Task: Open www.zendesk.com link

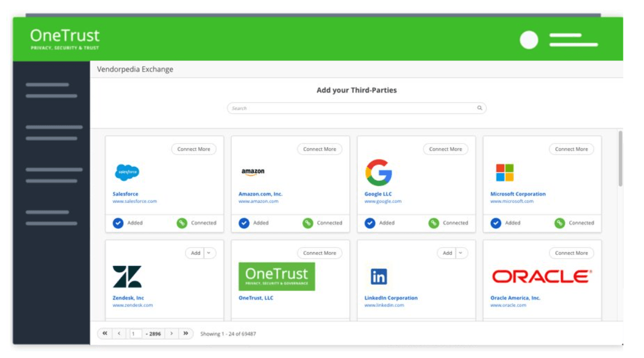Action: tap(133, 305)
